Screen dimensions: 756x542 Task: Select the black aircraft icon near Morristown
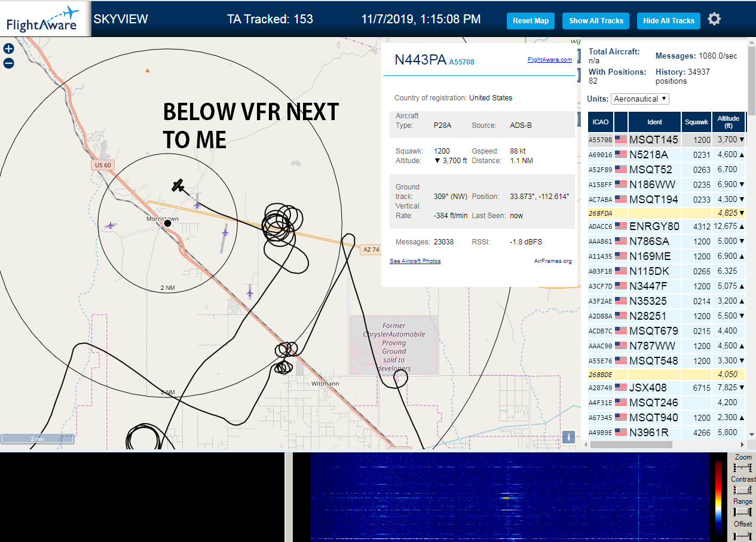tap(177, 185)
